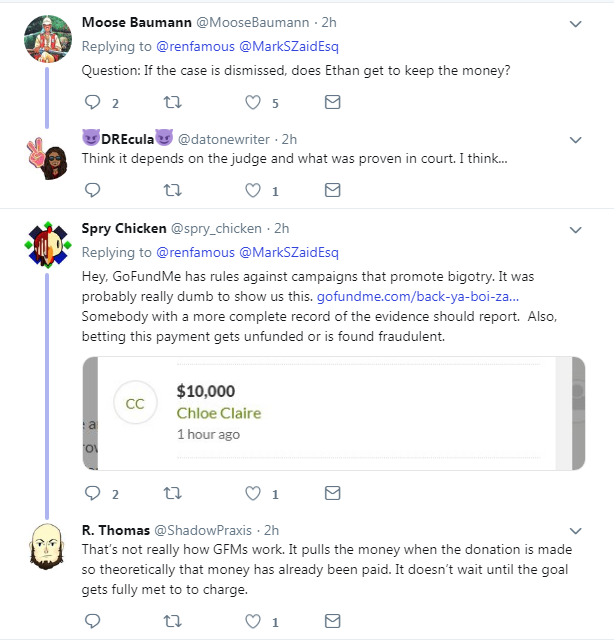The width and height of the screenshot is (614, 642).
Task: Reply to Moose Baumann's tweet
Action: tap(93, 102)
